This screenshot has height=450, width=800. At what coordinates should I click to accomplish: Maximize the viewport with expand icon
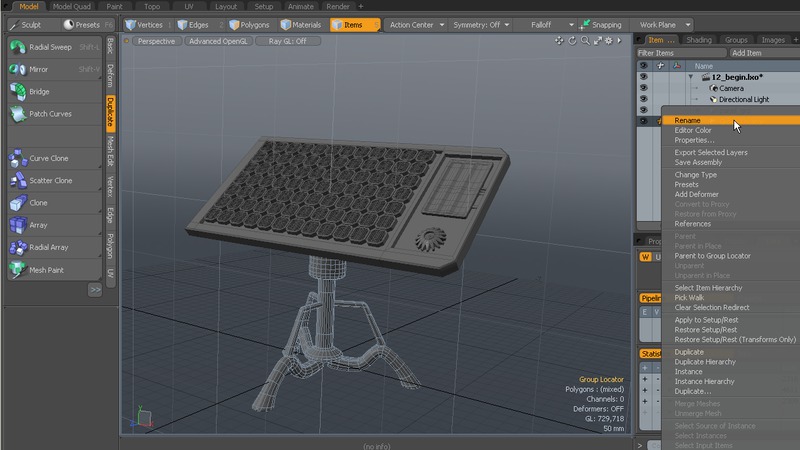click(597, 41)
